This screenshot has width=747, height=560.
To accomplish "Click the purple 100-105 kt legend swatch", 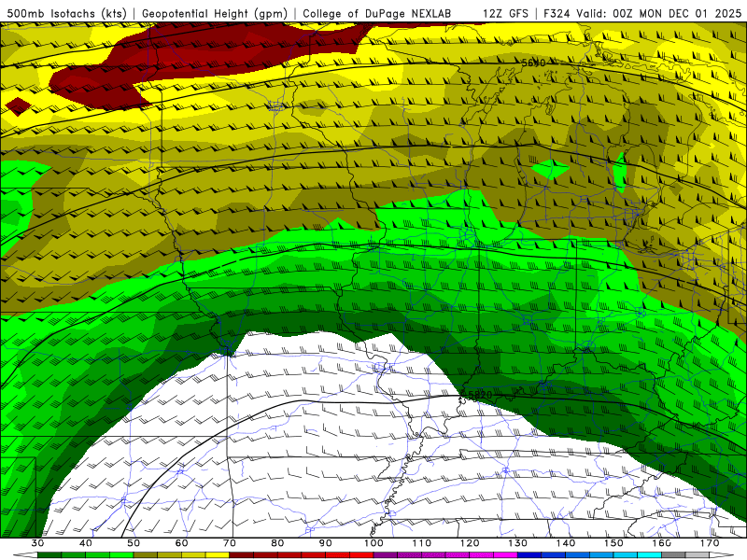I will (386, 555).
